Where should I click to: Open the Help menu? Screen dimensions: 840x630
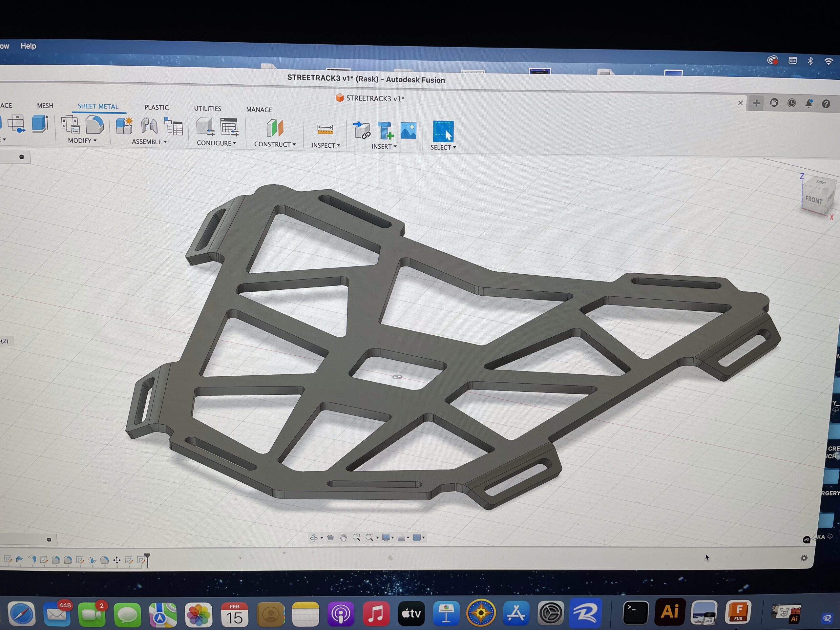point(29,46)
